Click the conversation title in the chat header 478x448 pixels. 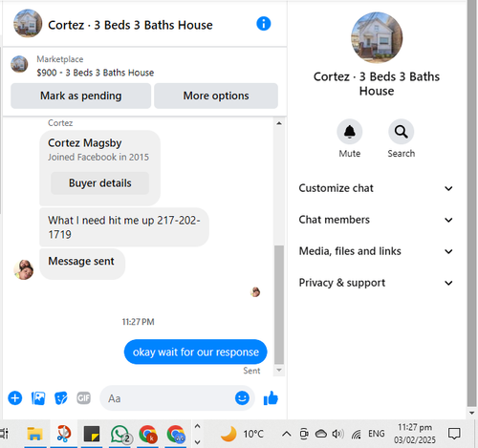(130, 25)
